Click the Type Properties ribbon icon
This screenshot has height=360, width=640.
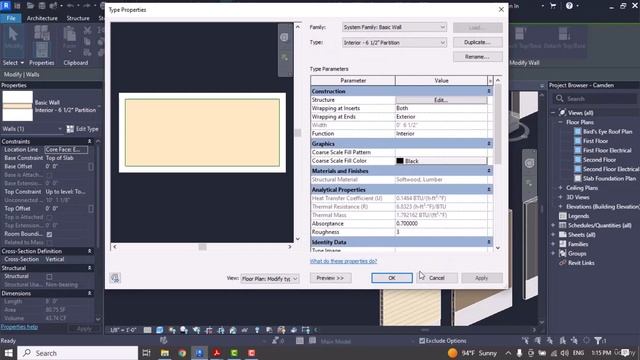coord(42,33)
